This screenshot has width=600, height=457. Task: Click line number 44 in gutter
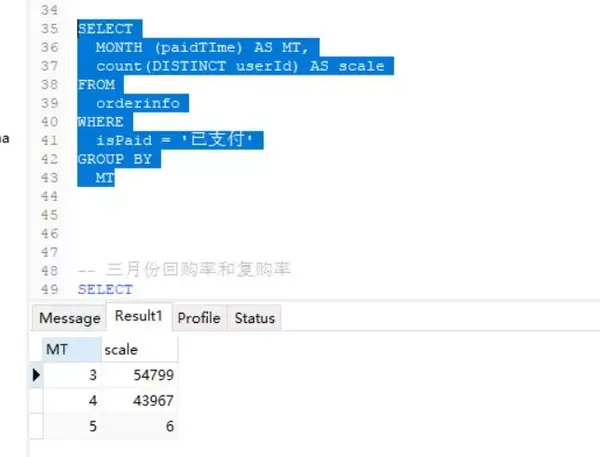(x=49, y=196)
